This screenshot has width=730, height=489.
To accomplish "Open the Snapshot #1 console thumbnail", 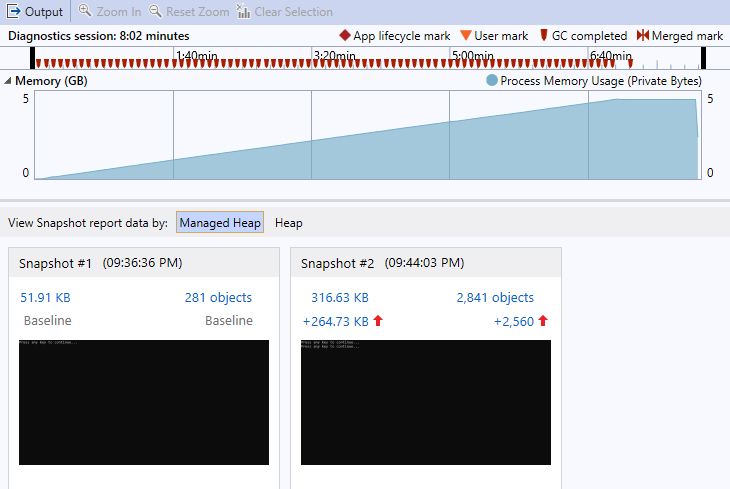I will 144,402.
